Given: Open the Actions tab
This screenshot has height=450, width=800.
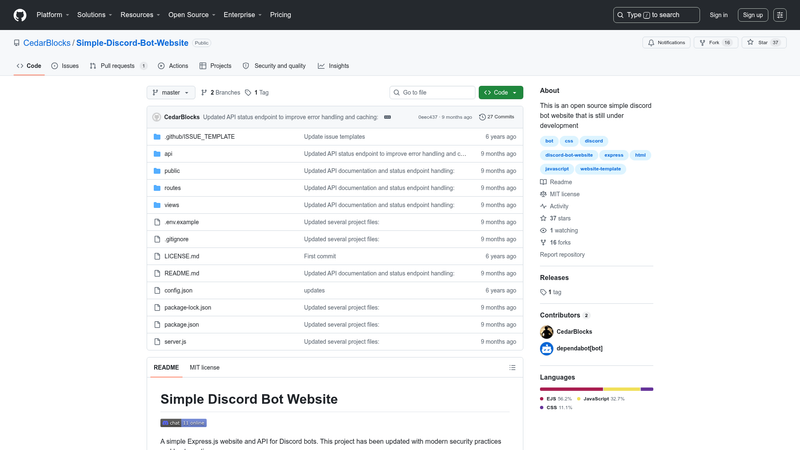Looking at the screenshot, I should tap(173, 66).
